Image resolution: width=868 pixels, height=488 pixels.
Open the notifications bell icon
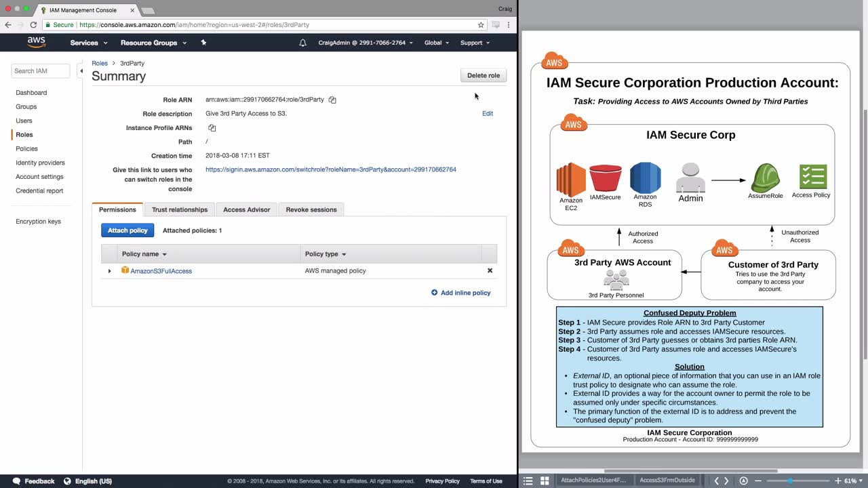(x=303, y=43)
